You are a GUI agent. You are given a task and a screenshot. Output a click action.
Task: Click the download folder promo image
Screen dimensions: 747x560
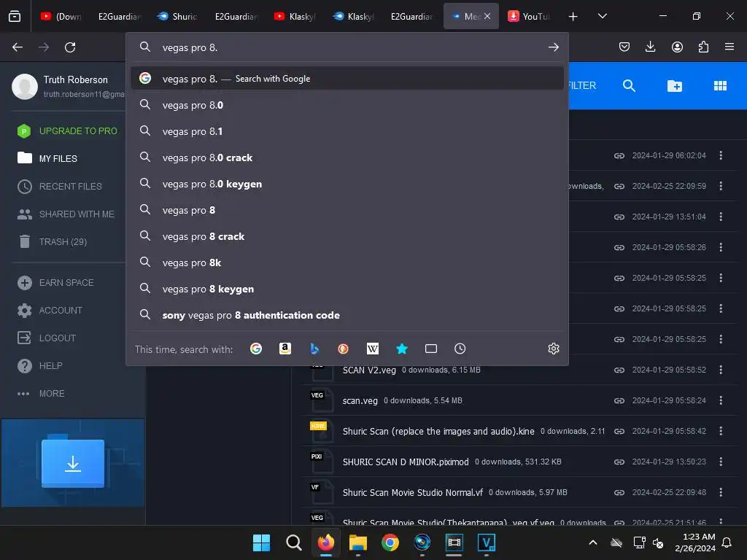click(73, 463)
